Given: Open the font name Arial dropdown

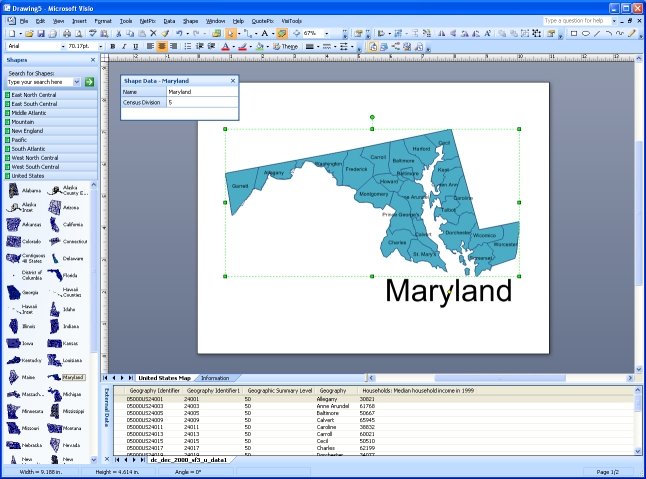Looking at the screenshot, I should (63, 47).
